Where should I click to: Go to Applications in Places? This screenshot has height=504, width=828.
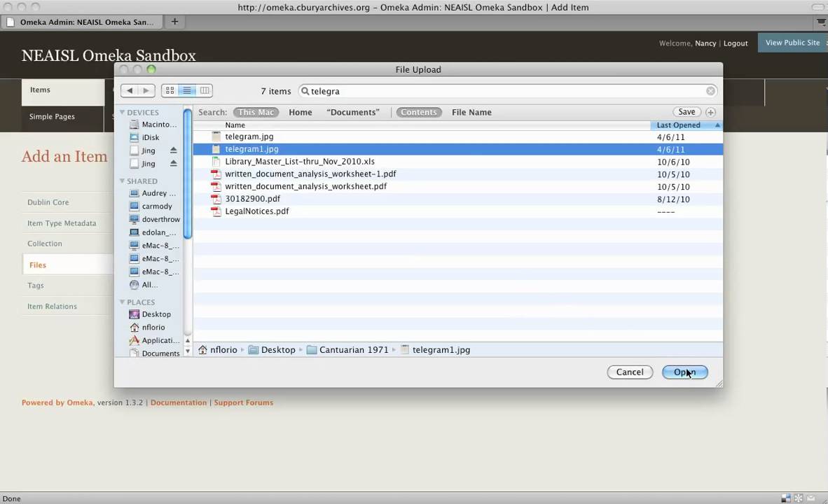(154, 340)
